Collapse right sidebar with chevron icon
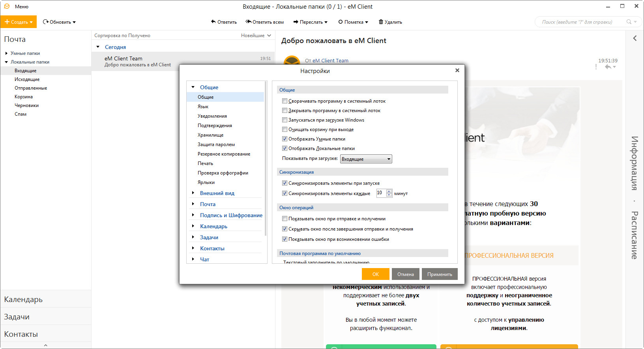 (635, 38)
